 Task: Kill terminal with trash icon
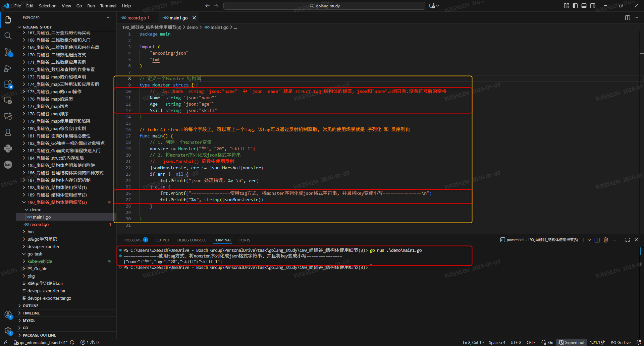[x=606, y=240]
